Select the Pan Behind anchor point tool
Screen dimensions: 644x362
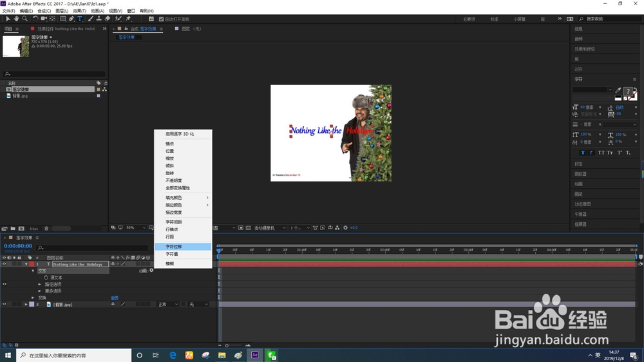[53, 19]
